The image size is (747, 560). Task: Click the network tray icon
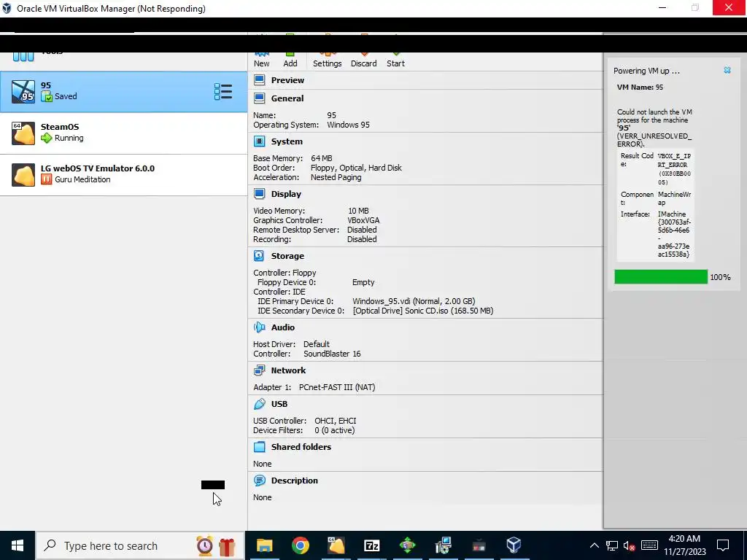pos(612,545)
